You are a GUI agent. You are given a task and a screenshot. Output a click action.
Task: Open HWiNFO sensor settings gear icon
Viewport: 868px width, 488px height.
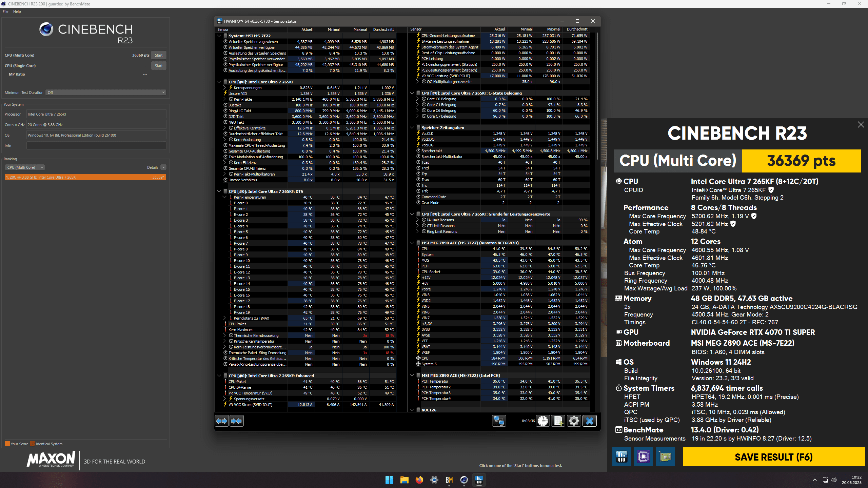tap(574, 421)
